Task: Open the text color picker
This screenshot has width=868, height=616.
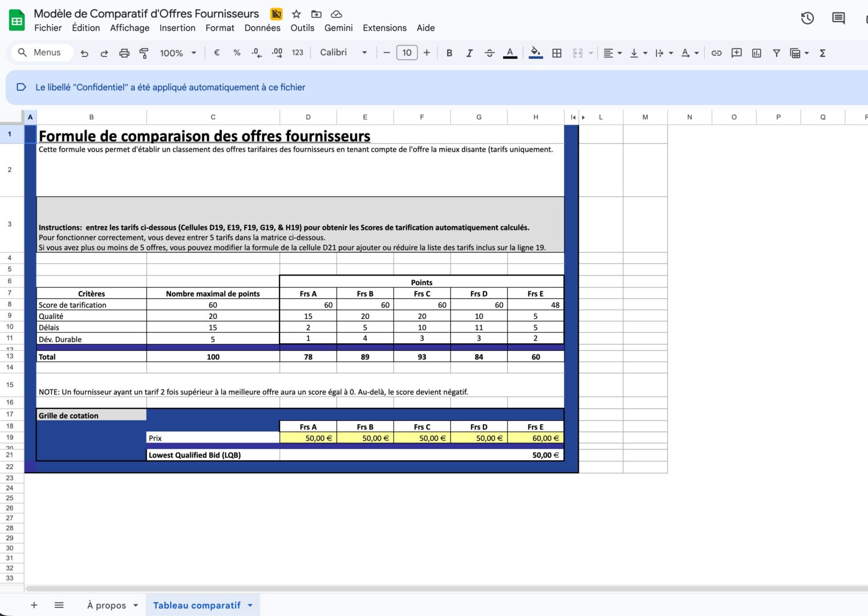Action: click(x=510, y=53)
